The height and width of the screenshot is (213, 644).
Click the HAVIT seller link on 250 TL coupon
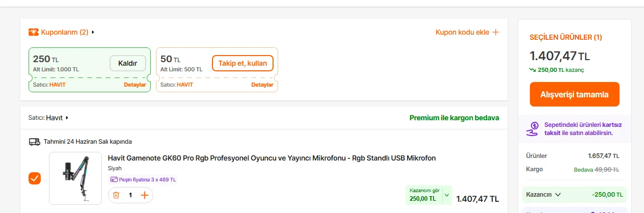(x=58, y=85)
